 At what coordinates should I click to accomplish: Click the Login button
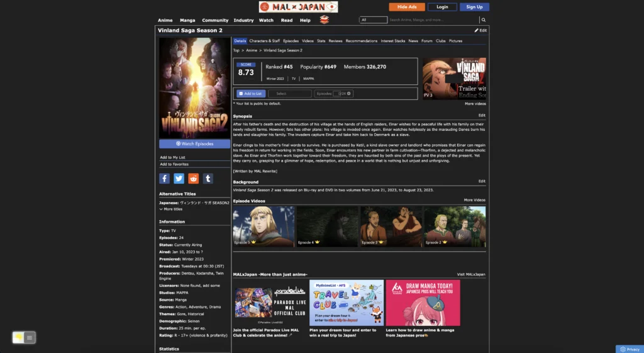coord(442,7)
